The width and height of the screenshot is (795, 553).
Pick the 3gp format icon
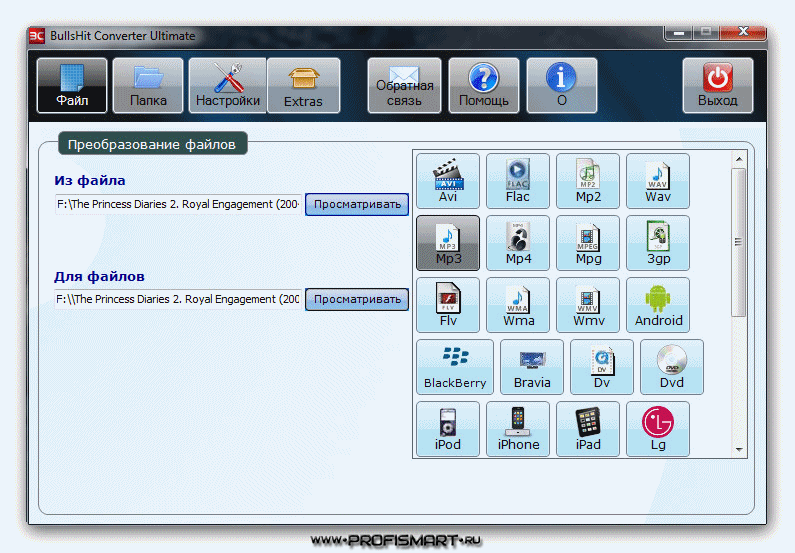(658, 243)
